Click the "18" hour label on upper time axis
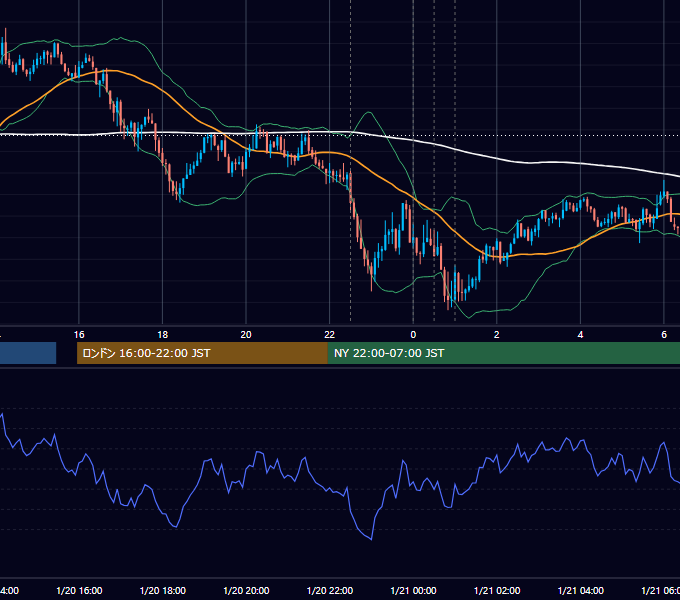680x600 pixels. click(162, 335)
